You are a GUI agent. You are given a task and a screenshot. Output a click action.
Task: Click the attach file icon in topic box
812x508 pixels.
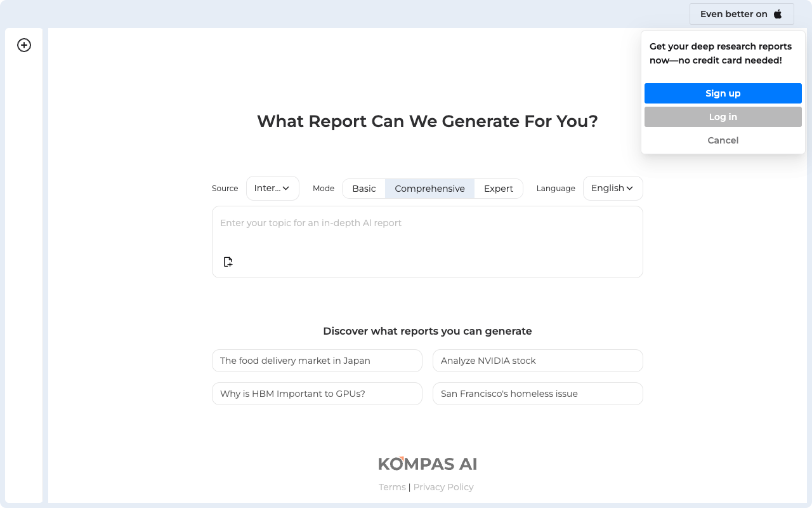[x=228, y=262]
